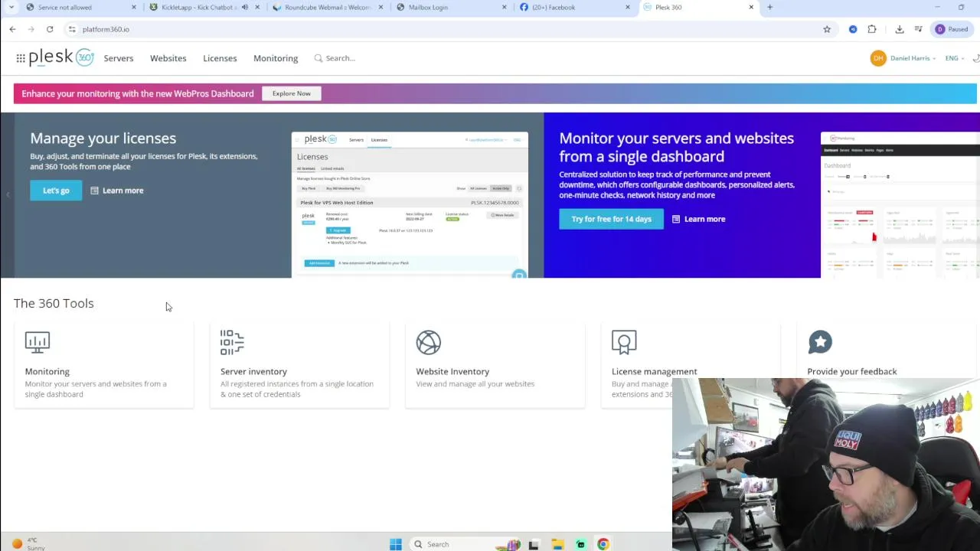Go forward using browser forward arrow
Screen dimensions: 980x551
pyautogui.click(x=31, y=29)
